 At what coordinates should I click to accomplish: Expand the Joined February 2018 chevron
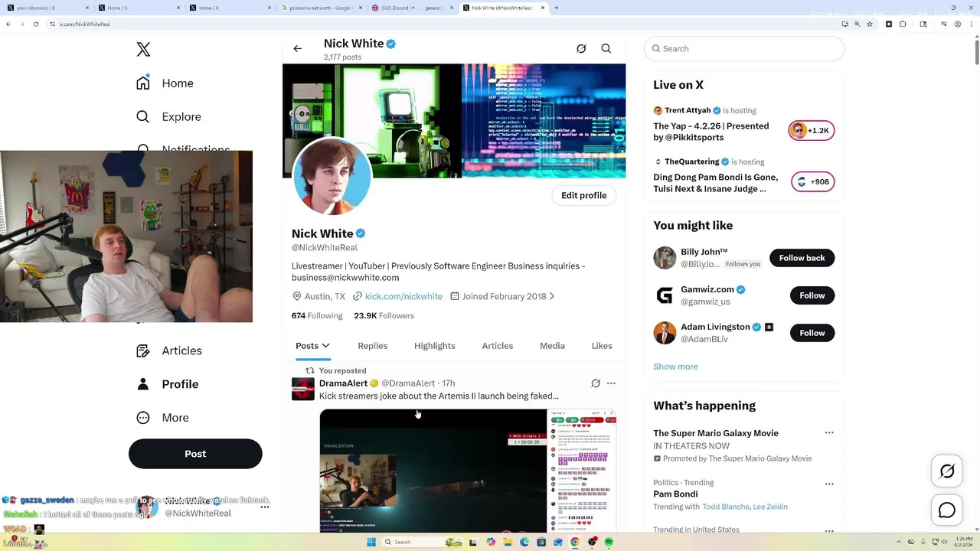pos(552,296)
